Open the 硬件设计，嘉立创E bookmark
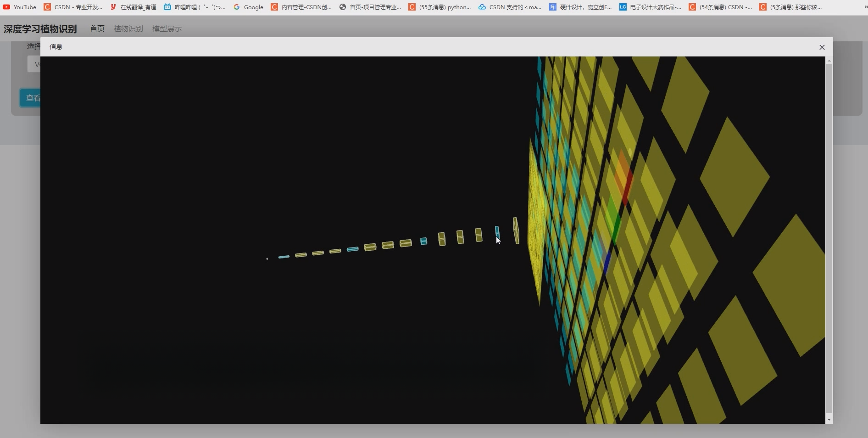 (x=580, y=7)
